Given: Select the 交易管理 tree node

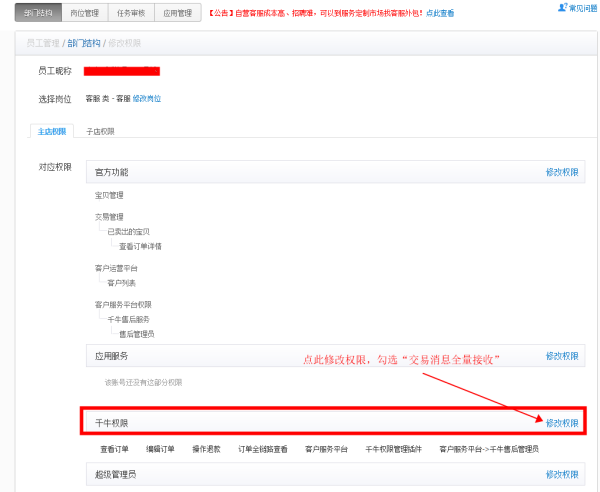Looking at the screenshot, I should [x=109, y=216].
